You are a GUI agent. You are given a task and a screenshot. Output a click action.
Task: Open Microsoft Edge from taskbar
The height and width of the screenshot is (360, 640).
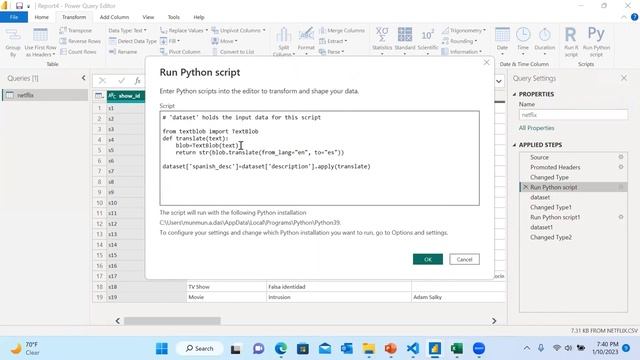click(x=281, y=349)
